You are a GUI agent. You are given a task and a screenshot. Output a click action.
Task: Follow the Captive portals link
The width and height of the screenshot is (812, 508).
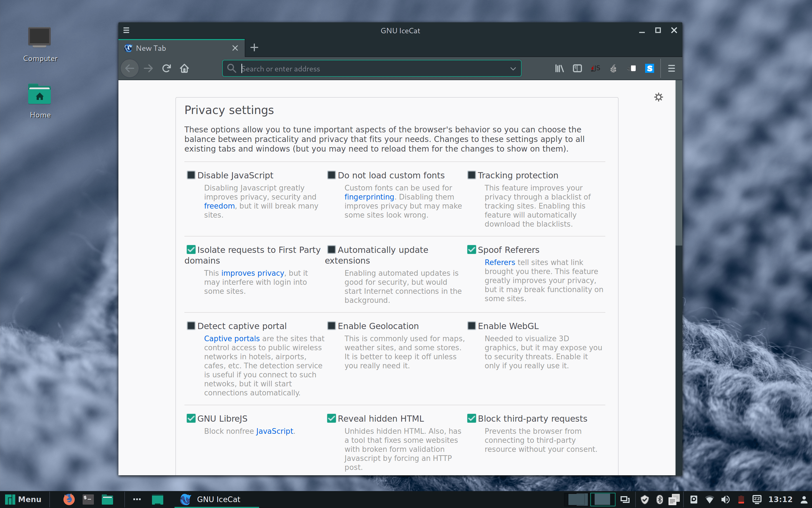[232, 339]
